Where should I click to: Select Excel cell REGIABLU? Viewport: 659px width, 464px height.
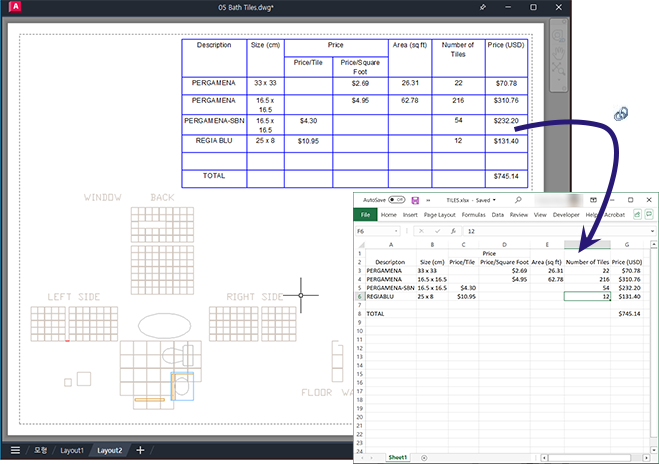click(391, 296)
